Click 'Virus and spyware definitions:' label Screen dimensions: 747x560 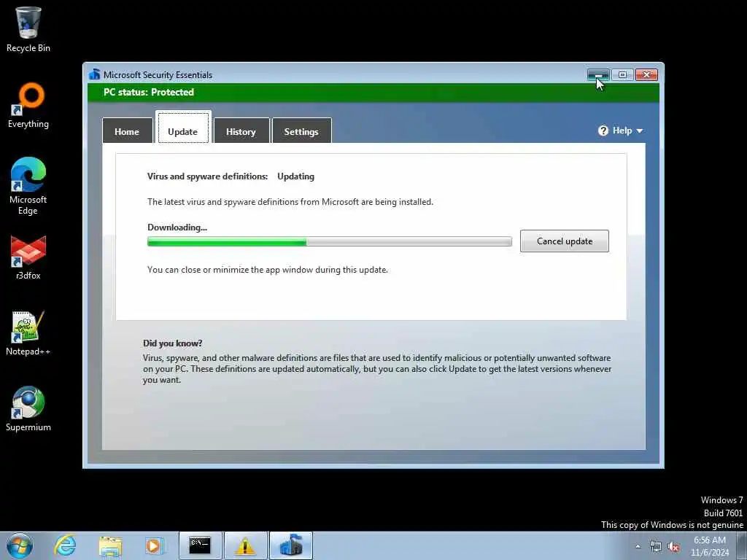pos(208,176)
